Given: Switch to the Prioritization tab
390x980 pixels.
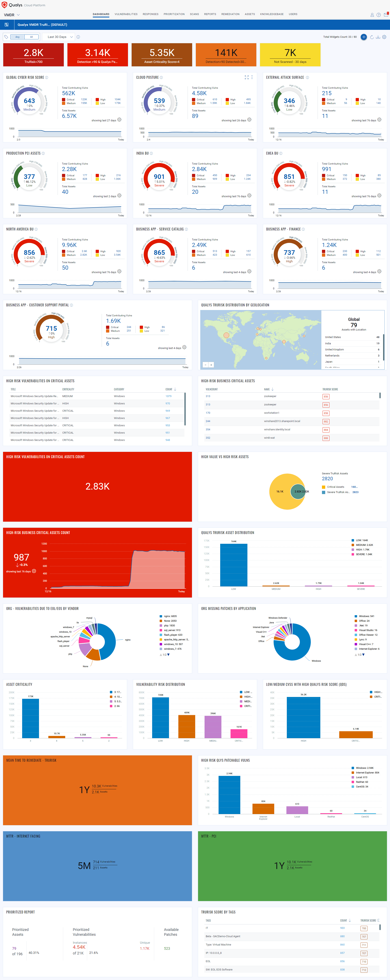Looking at the screenshot, I should pyautogui.click(x=174, y=14).
